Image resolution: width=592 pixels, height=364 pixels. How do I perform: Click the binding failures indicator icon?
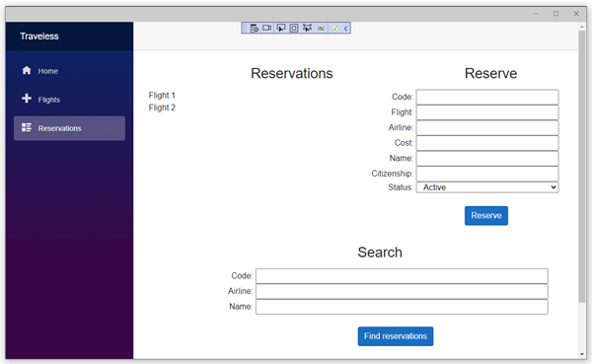pos(321,29)
